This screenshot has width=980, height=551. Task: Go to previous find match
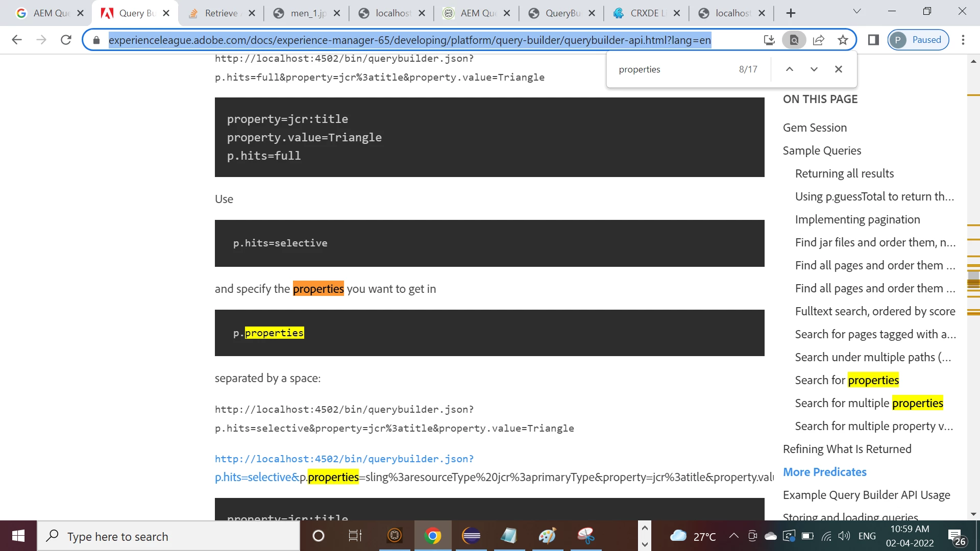[x=789, y=69]
